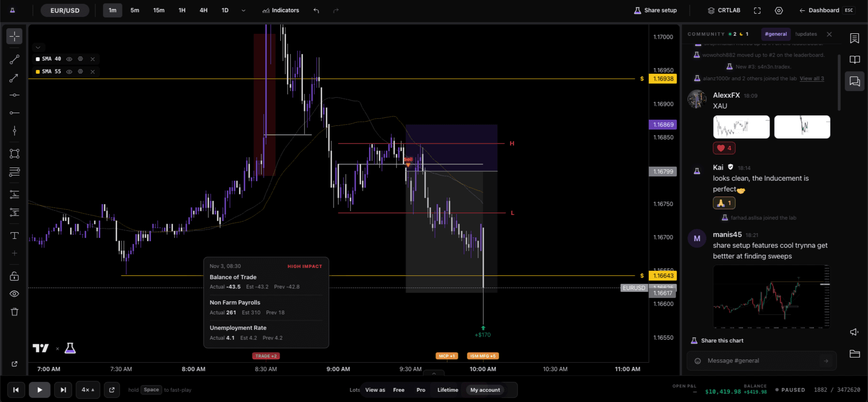Select the arrow line drawing tool
The image size is (868, 402).
(15, 78)
